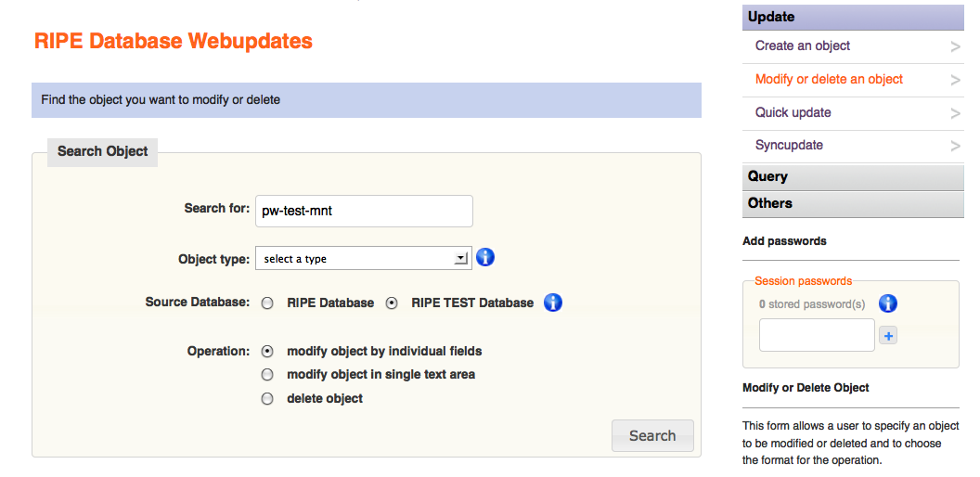
Task: Click info icon next to RIPE TEST Database
Action: point(553,303)
